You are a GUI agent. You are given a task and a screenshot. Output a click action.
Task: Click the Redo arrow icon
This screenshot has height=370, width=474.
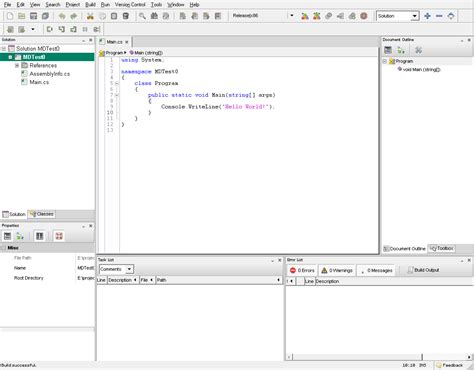click(x=74, y=16)
